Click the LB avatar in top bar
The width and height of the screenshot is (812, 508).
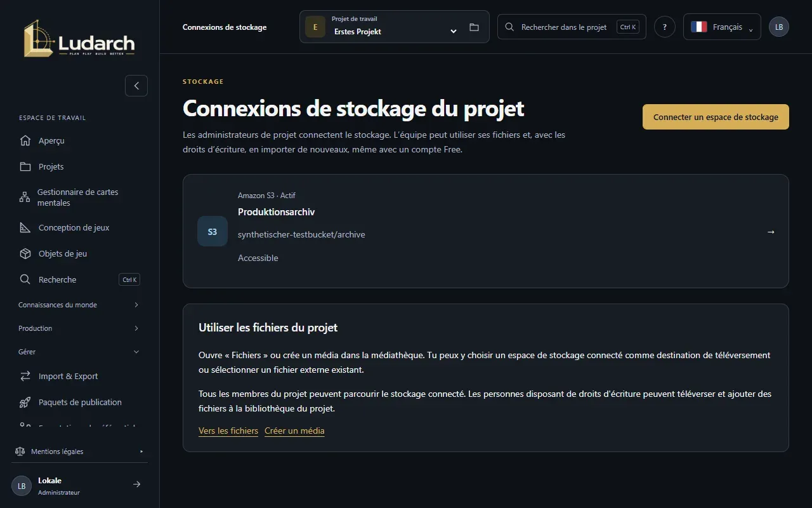(x=779, y=27)
